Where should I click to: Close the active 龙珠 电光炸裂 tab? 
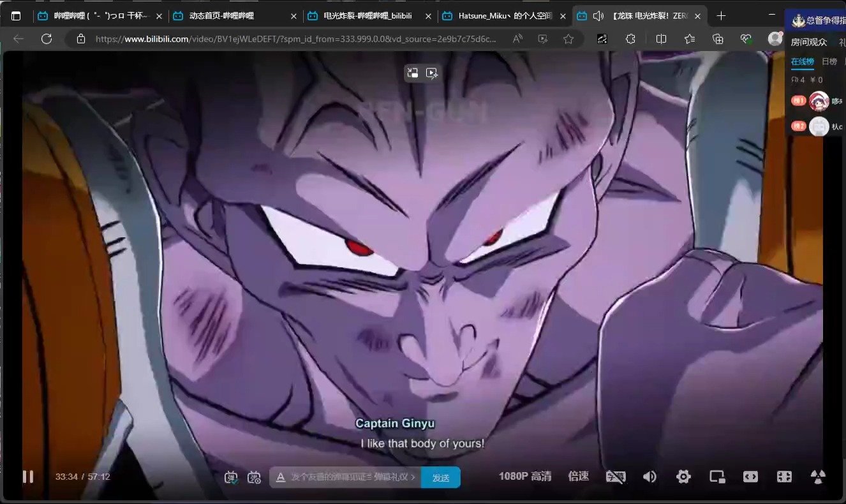coord(698,16)
